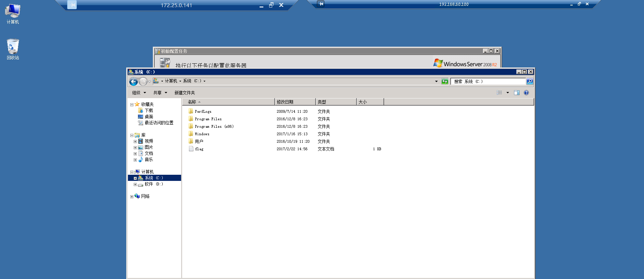Click the 1 KB size cell

point(377,149)
